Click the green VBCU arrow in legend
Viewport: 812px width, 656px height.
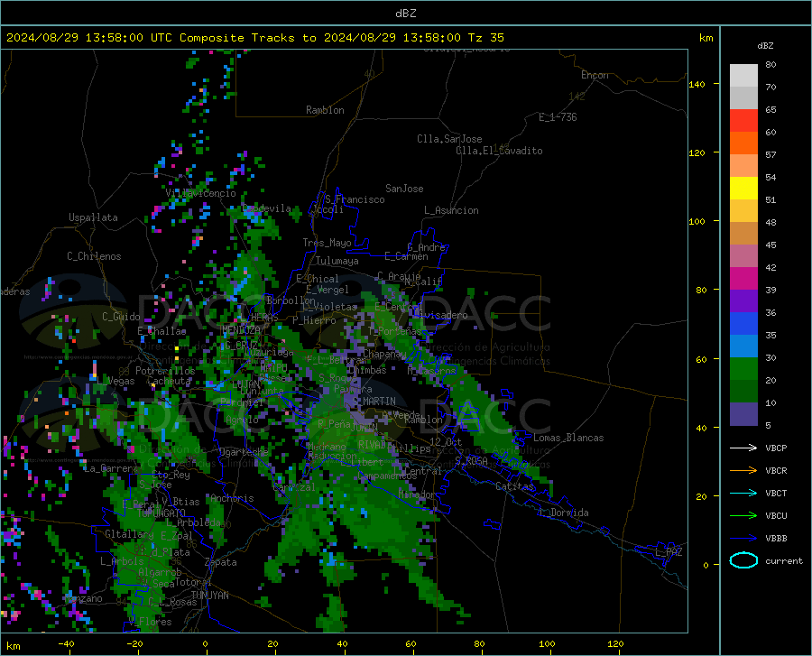pyautogui.click(x=743, y=516)
